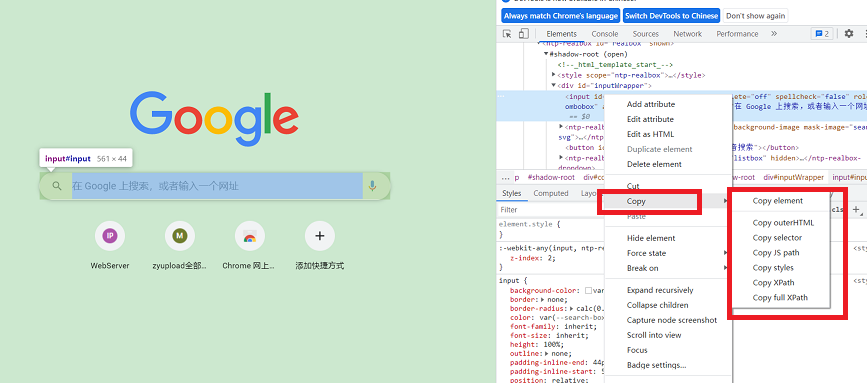Click Don't show again button
This screenshot has width=867, height=383.
(x=754, y=16)
